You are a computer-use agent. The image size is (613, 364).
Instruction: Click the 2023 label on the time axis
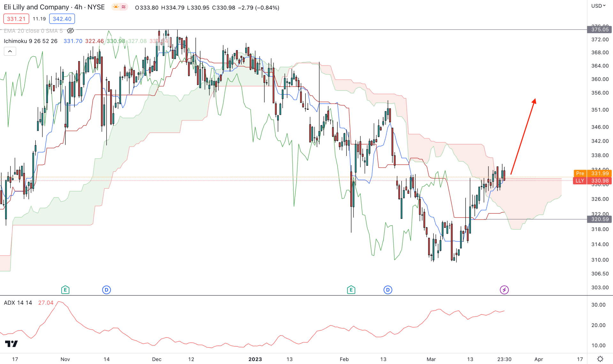tap(255, 359)
